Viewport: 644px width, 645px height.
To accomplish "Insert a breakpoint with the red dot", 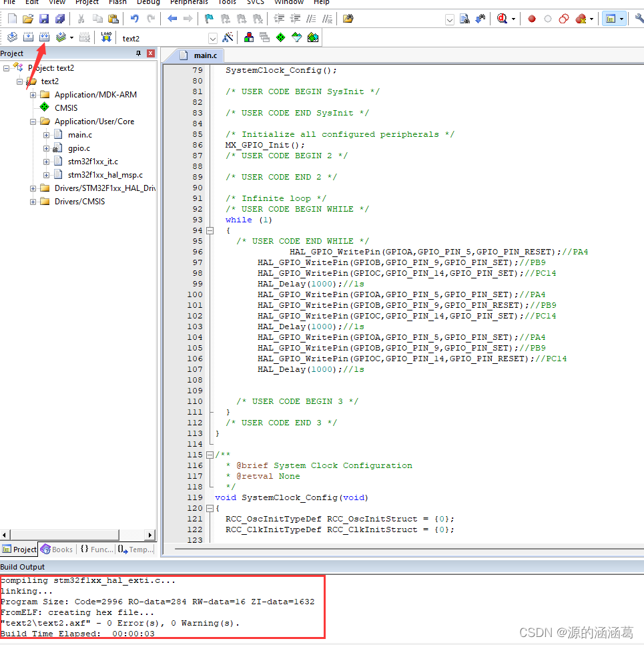I will click(532, 19).
